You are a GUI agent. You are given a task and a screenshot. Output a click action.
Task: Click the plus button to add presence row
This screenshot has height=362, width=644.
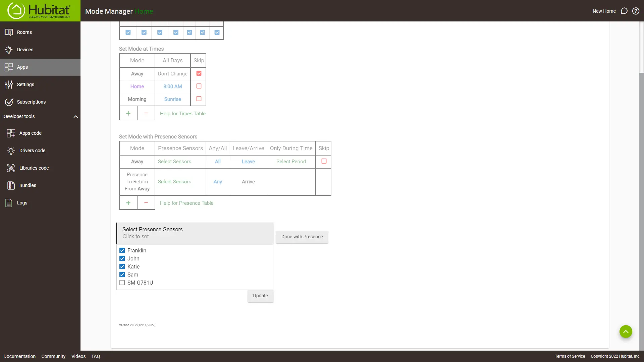128,203
